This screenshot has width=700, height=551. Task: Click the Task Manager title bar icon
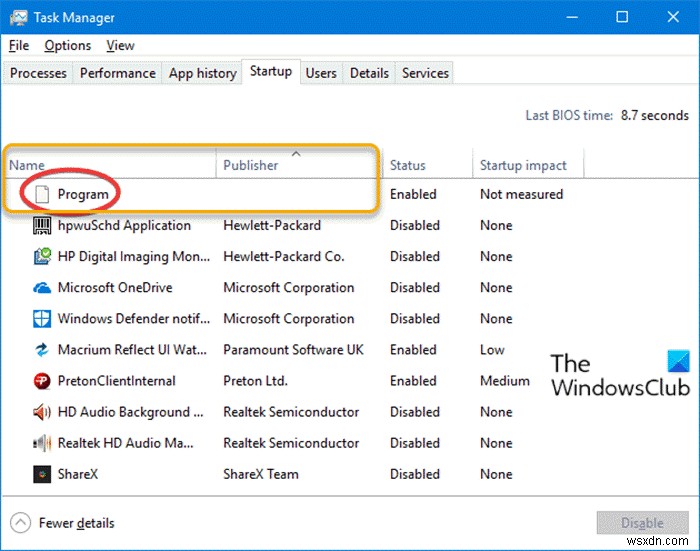point(18,17)
